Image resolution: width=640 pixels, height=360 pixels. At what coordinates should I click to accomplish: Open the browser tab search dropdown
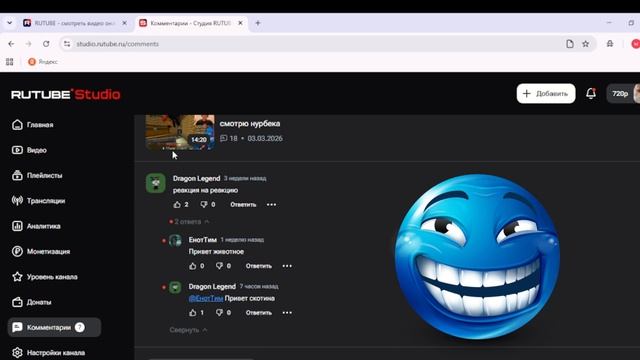pos(9,23)
